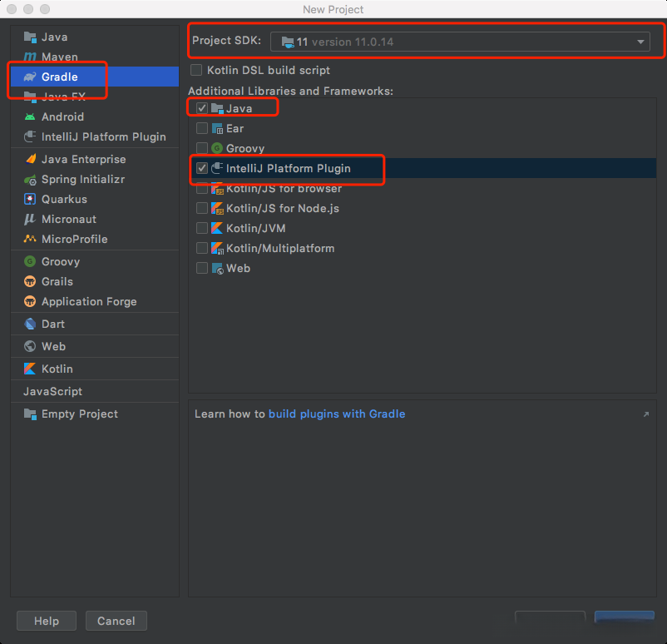Select the MicroProfile icon
This screenshot has height=644, width=667.
(30, 239)
